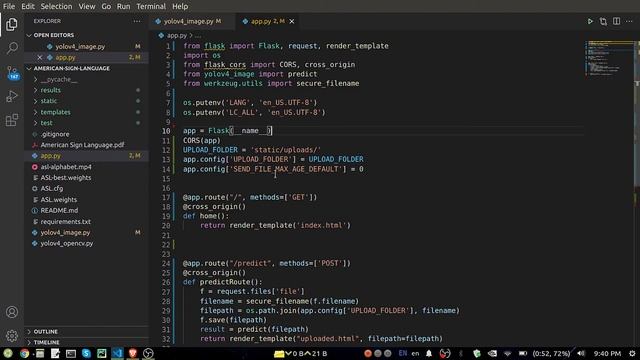640x360 pixels.
Task: Open Brave browser from the taskbar
Action: point(133,353)
